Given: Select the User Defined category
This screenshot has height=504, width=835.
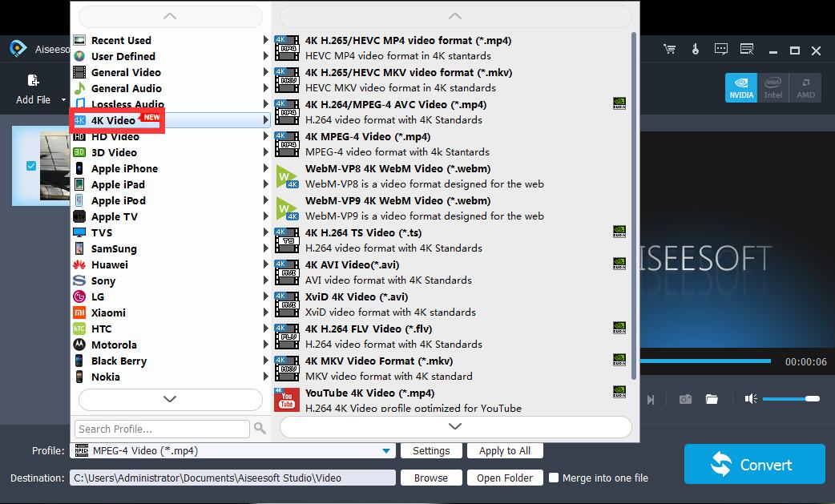Looking at the screenshot, I should click(171, 56).
